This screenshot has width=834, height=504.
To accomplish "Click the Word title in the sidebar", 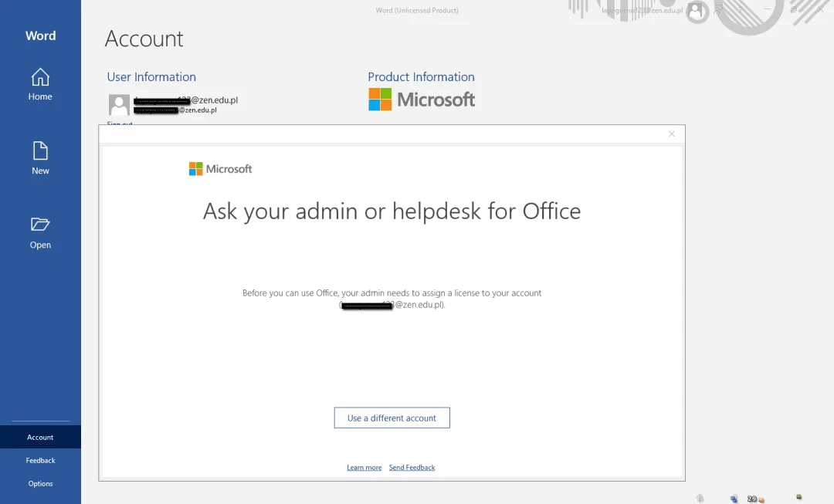I will [40, 36].
